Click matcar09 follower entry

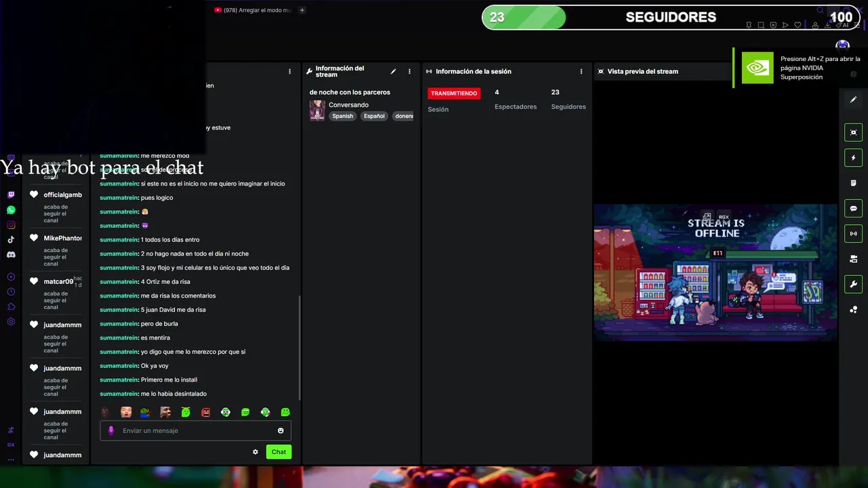pyautogui.click(x=56, y=294)
